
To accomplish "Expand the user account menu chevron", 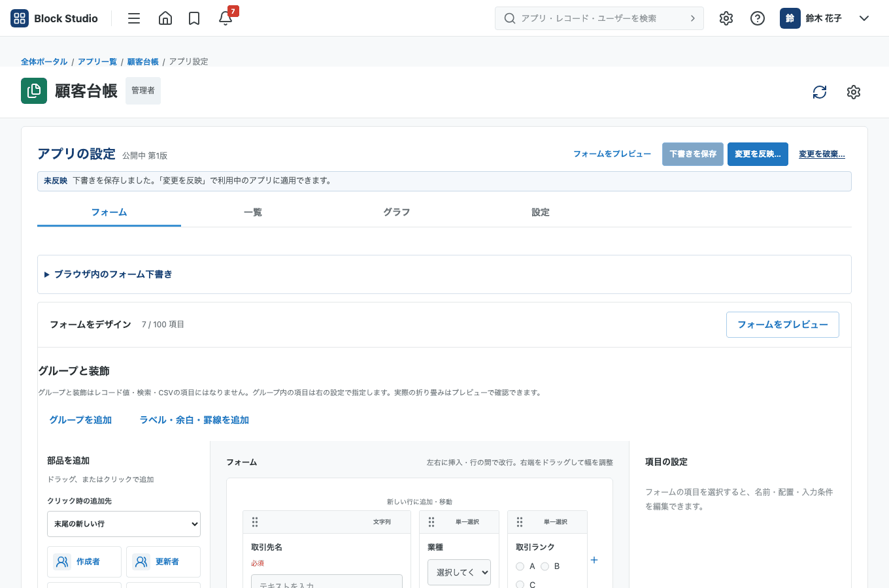I will tap(864, 18).
